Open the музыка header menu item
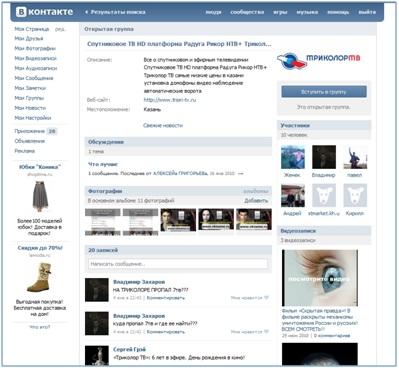Screen dimensions: 399x368 [307, 12]
